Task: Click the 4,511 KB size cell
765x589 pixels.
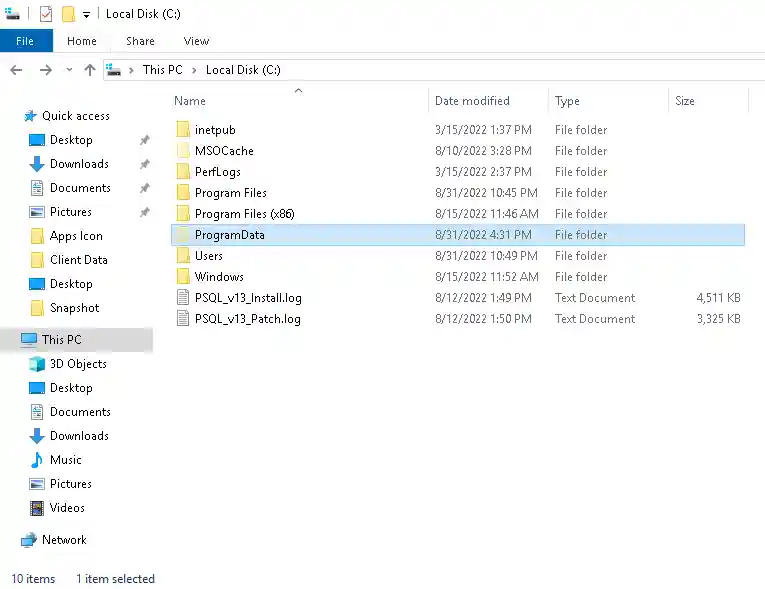Action: (718, 298)
